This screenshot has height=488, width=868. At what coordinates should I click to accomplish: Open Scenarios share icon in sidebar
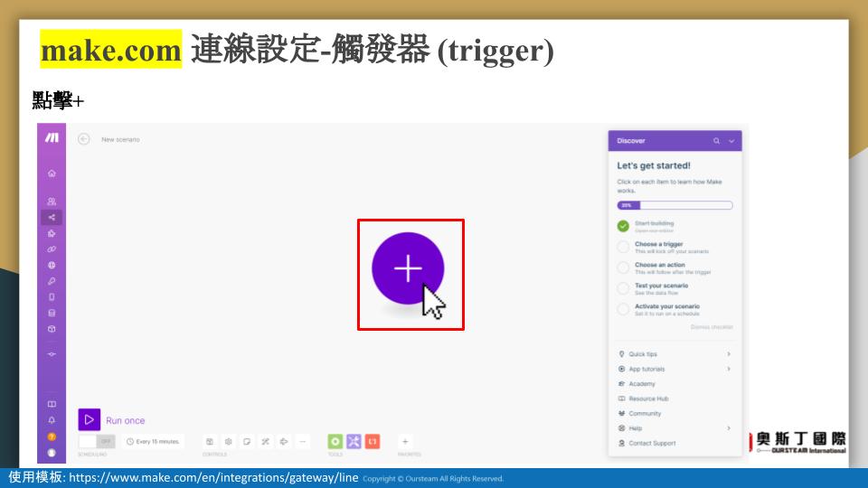pos(52,218)
